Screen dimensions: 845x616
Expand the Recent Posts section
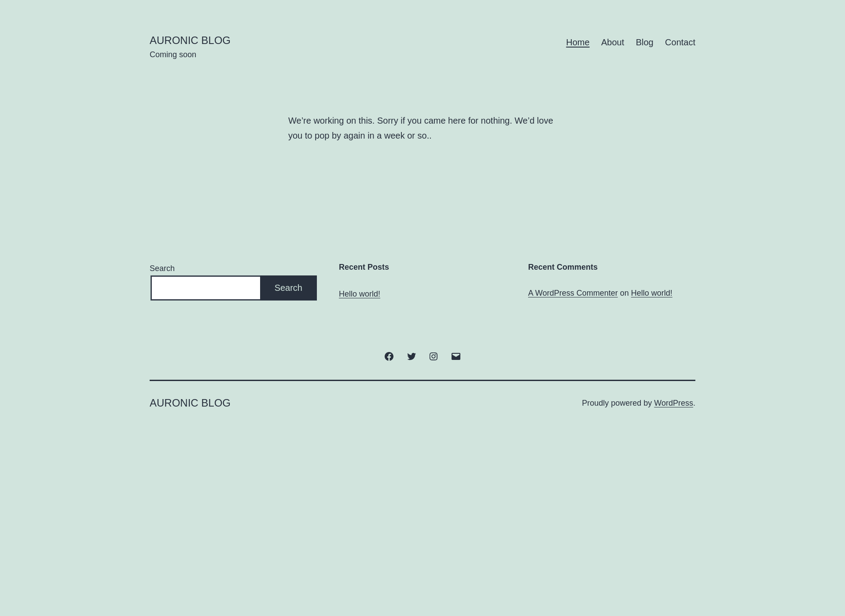click(x=364, y=267)
